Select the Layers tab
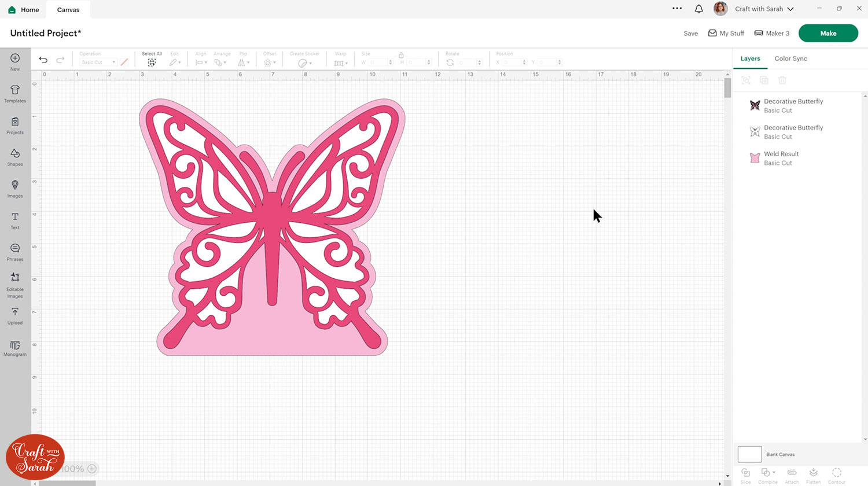Image resolution: width=868 pixels, height=486 pixels. pyautogui.click(x=750, y=58)
